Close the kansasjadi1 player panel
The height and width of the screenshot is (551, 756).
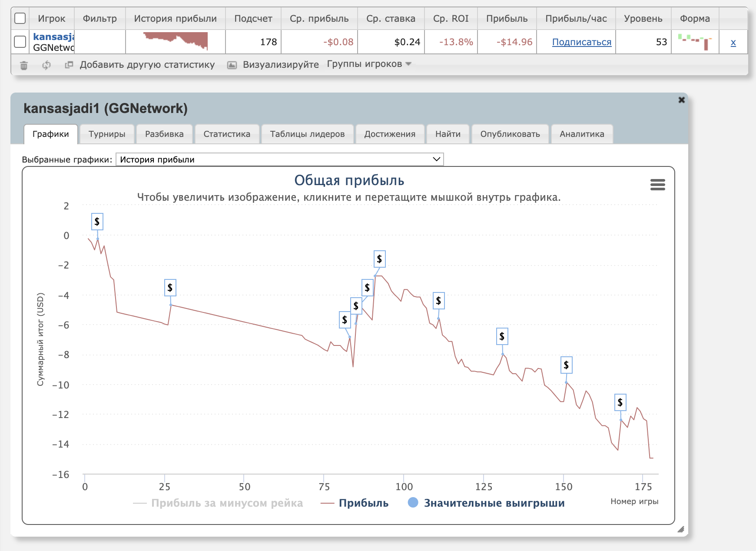click(x=681, y=100)
